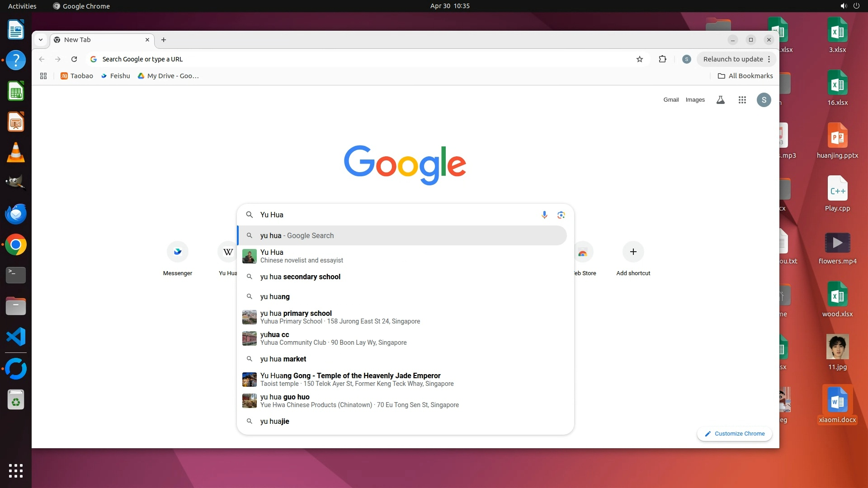Bookmark this tab with the star icon
This screenshot has height=488, width=868.
[639, 59]
